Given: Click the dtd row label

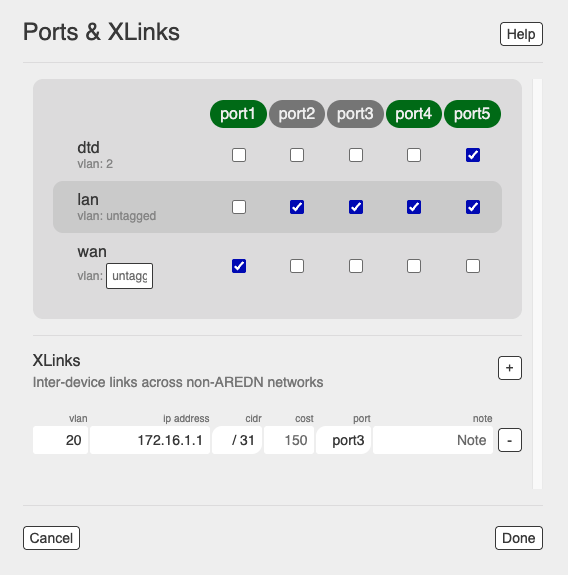Looking at the screenshot, I should click(88, 147).
